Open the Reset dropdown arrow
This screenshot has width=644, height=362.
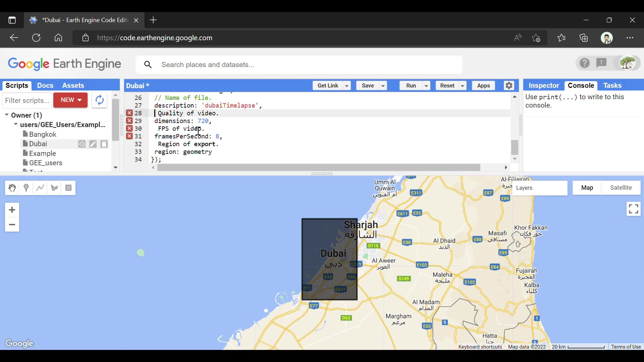(463, 86)
